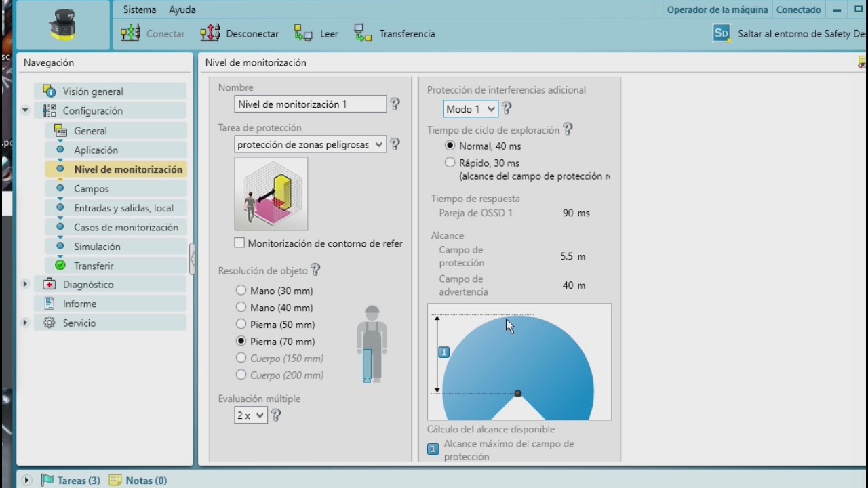Open the Modo 1 dropdown
This screenshot has width=868, height=488.
click(x=471, y=108)
